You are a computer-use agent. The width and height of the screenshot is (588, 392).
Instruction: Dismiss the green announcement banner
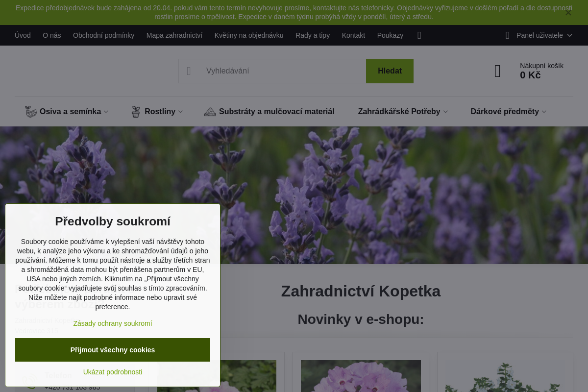click(x=568, y=13)
